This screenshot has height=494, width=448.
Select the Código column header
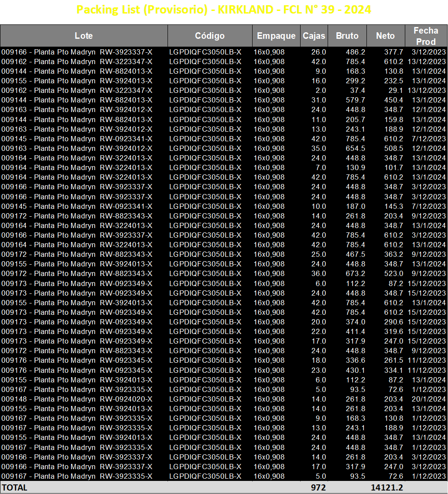coord(210,36)
